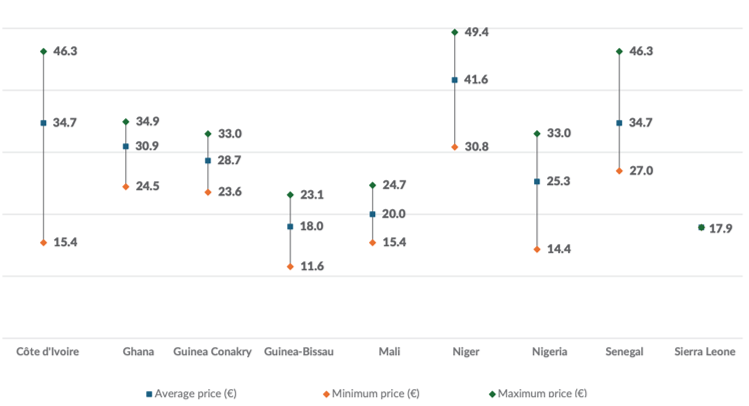The height and width of the screenshot is (406, 749).
Task: Click the blue Average price legend square
Action: 150,394
